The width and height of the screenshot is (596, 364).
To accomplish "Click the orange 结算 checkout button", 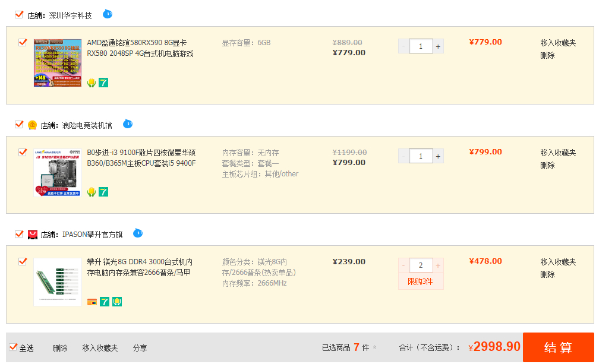I will click(558, 347).
